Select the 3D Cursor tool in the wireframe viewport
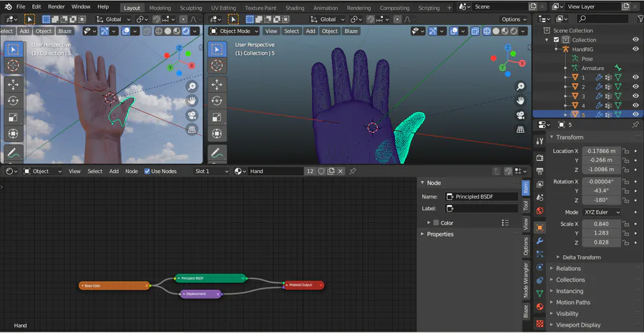The height and width of the screenshot is (333, 644). 216,65
